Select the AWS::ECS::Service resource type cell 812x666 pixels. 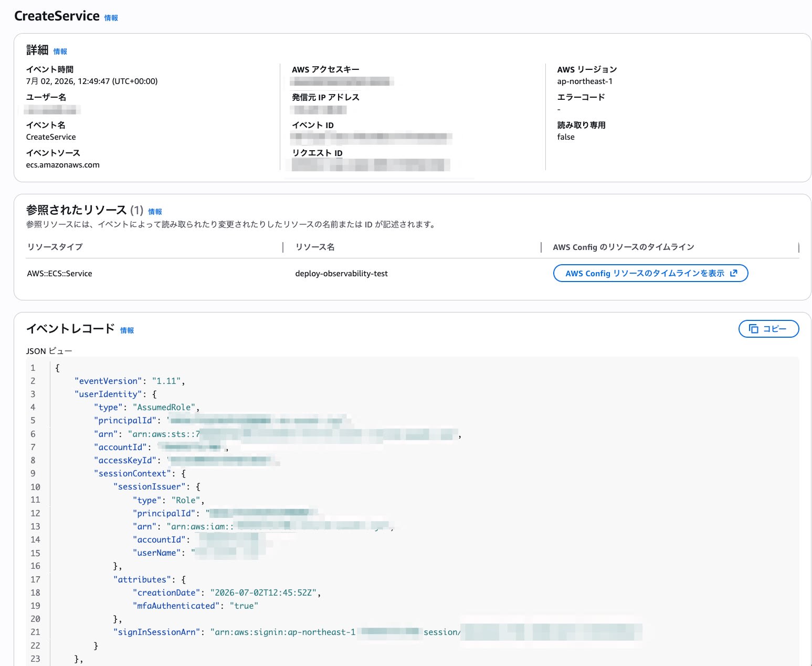(x=59, y=274)
